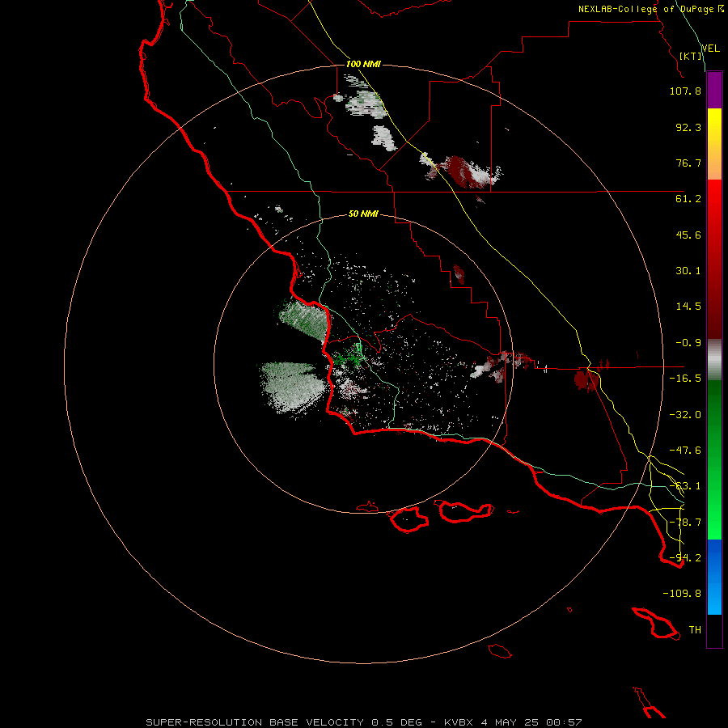
Task: Select the -16.5 velocity scale value
Action: coord(685,379)
